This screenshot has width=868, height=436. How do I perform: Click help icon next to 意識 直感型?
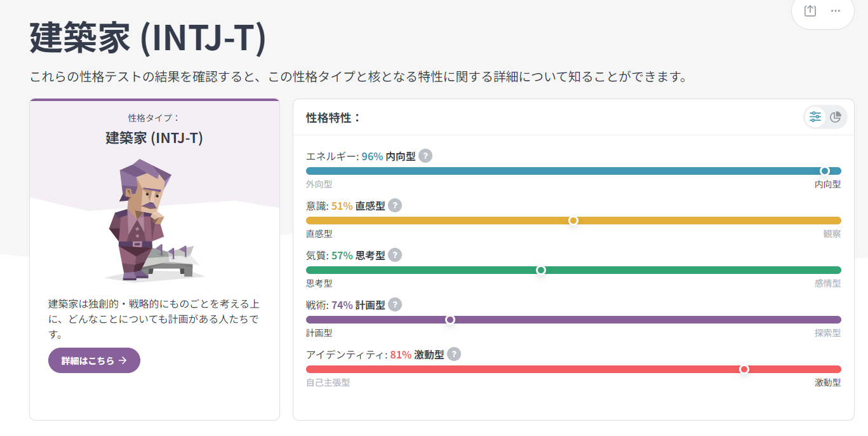point(395,205)
